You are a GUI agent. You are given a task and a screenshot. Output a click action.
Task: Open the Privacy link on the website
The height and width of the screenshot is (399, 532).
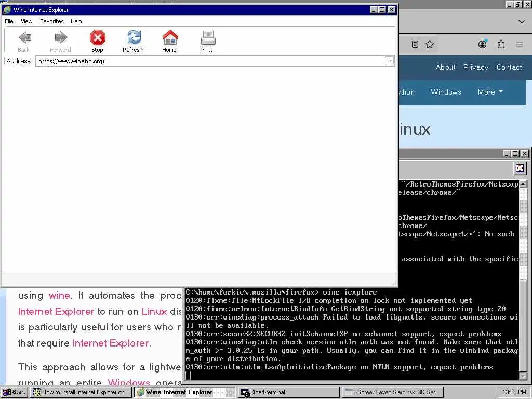(x=476, y=67)
